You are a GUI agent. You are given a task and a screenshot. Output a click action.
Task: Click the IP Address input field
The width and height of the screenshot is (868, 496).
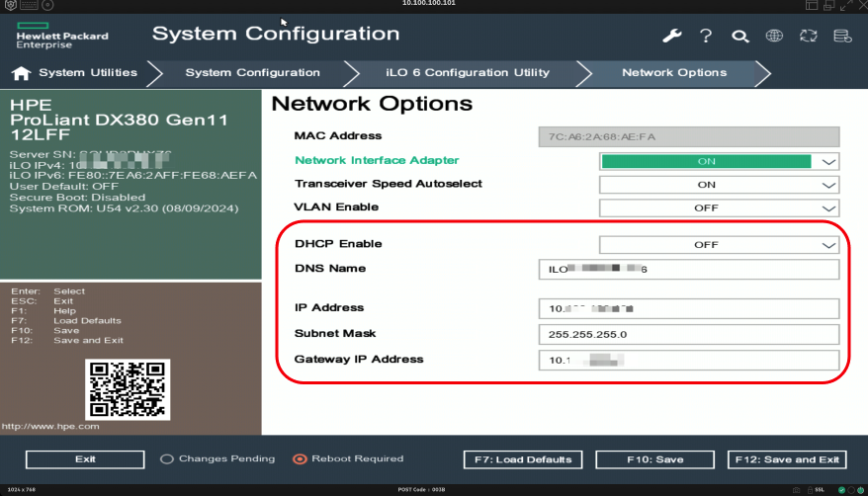(689, 308)
